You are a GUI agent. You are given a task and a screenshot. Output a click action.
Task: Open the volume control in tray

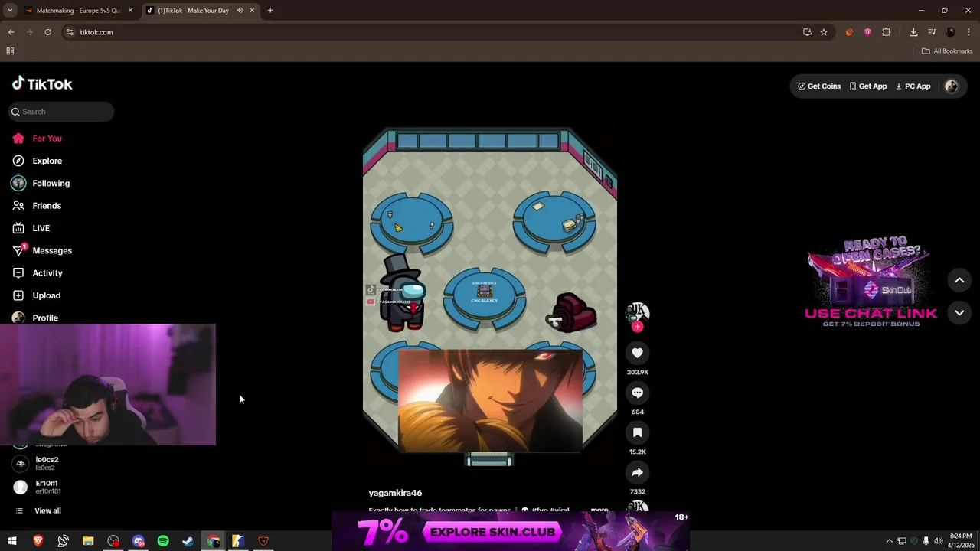click(x=939, y=541)
